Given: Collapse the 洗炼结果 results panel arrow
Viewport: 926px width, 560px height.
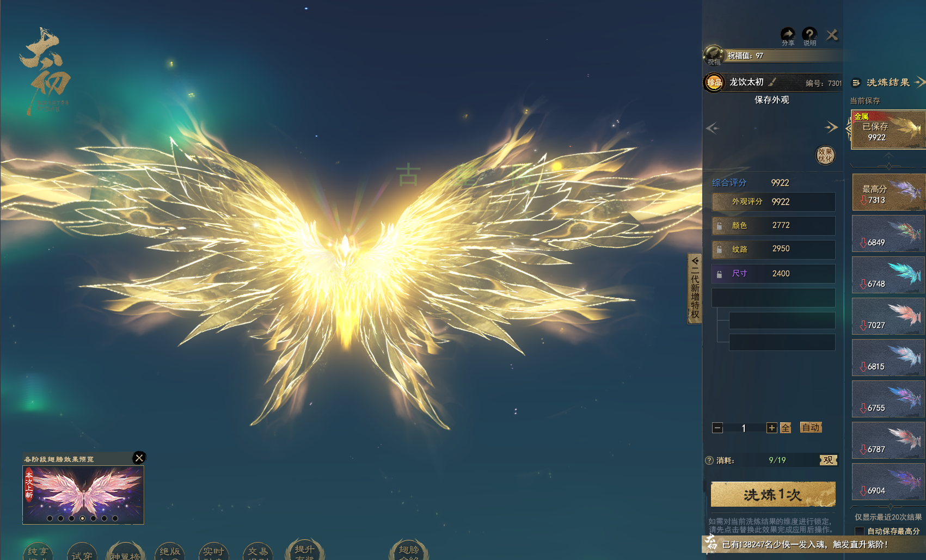Looking at the screenshot, I should point(919,82).
